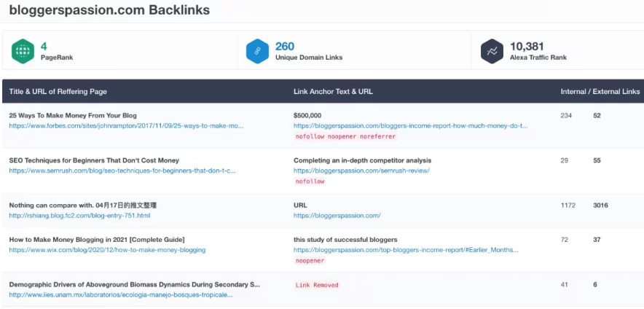The width and height of the screenshot is (644, 309).
Task: Click the top-bloggers-income-report target link
Action: pos(406,250)
